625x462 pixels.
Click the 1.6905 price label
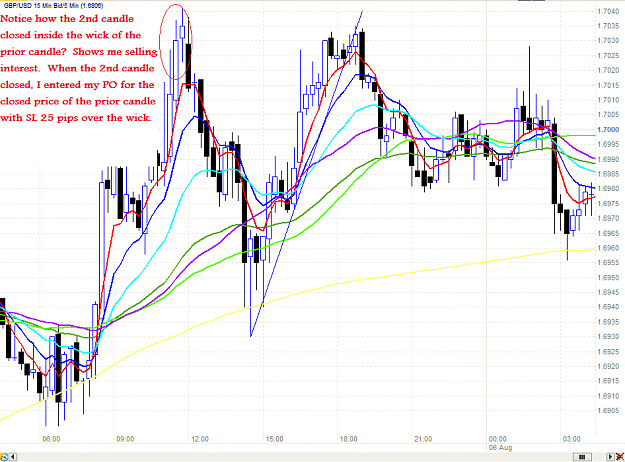608,411
